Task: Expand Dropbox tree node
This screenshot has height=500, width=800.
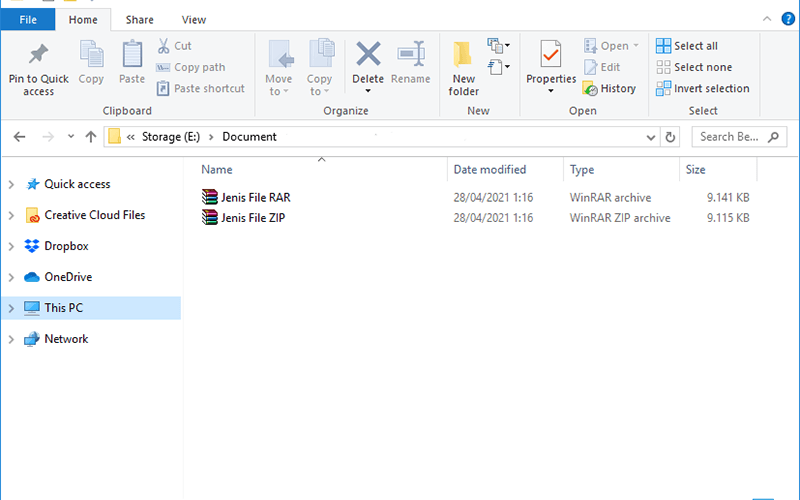Action: pos(11,247)
